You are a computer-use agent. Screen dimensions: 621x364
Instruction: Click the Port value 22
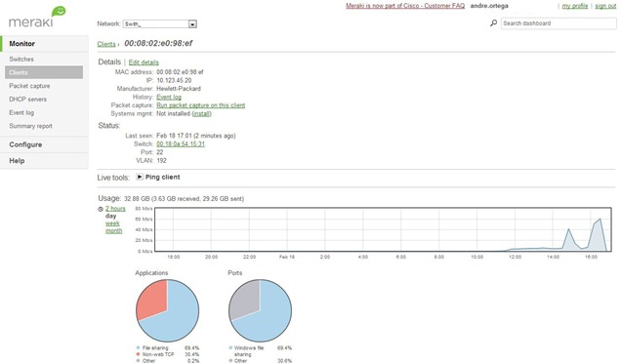tap(159, 152)
